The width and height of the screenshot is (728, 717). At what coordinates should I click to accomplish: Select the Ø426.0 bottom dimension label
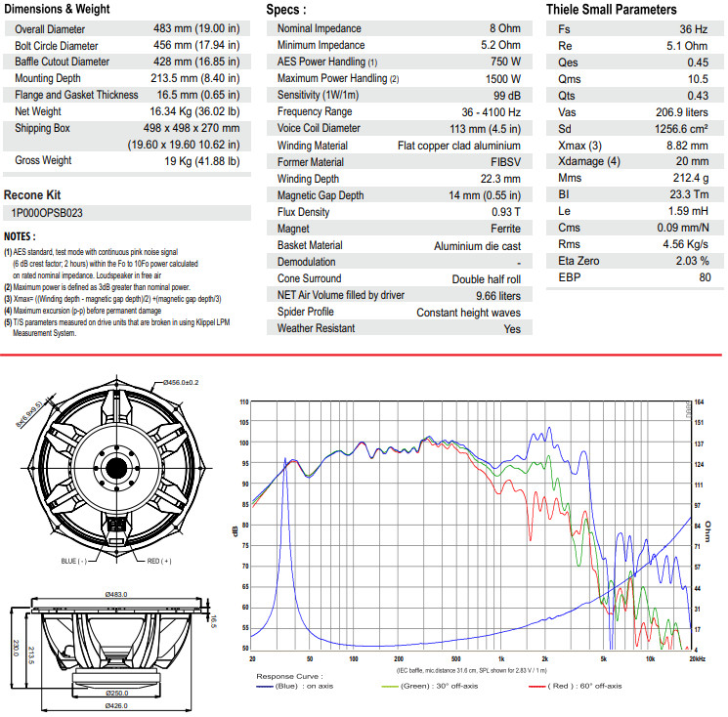pyautogui.click(x=116, y=705)
